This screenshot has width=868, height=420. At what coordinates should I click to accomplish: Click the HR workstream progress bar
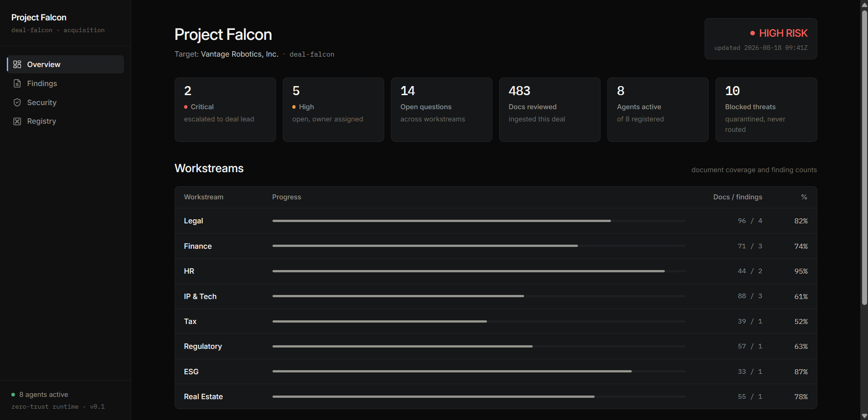479,271
